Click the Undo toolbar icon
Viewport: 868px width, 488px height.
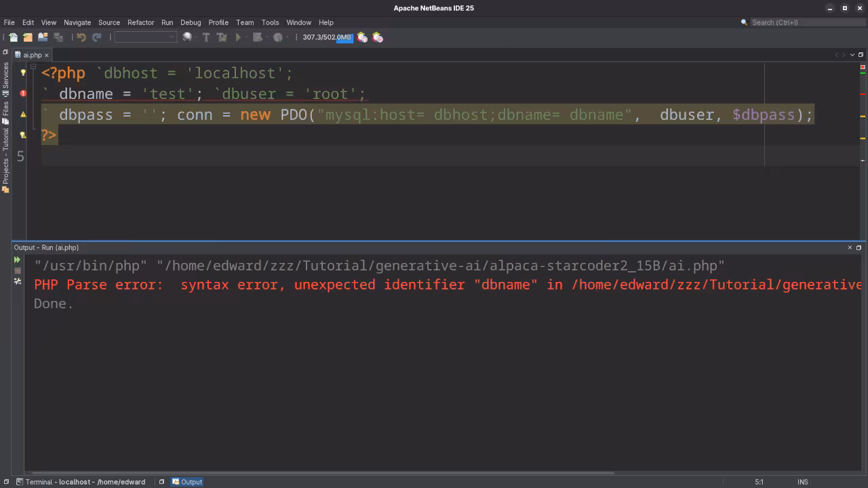coord(81,37)
